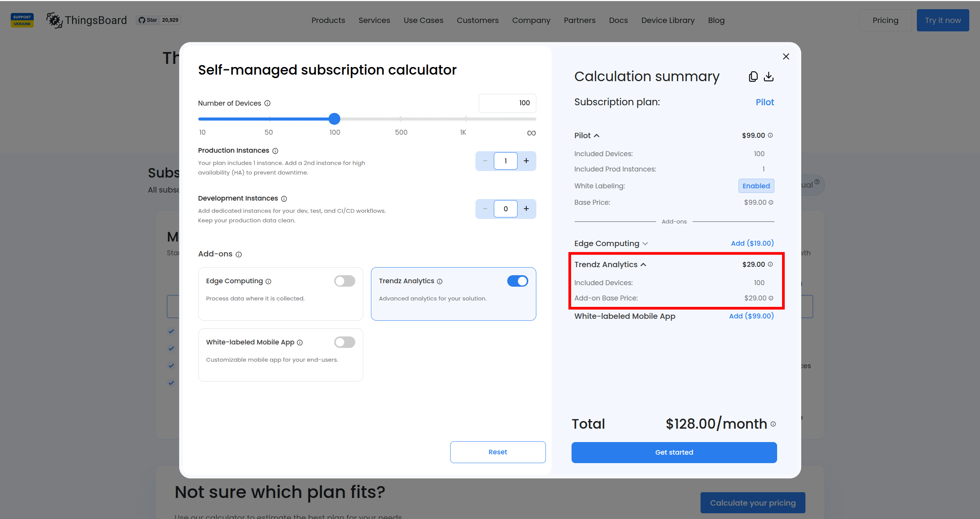The height and width of the screenshot is (519, 980).
Task: Collapse Trendz Analytics summary section
Action: [x=644, y=264]
